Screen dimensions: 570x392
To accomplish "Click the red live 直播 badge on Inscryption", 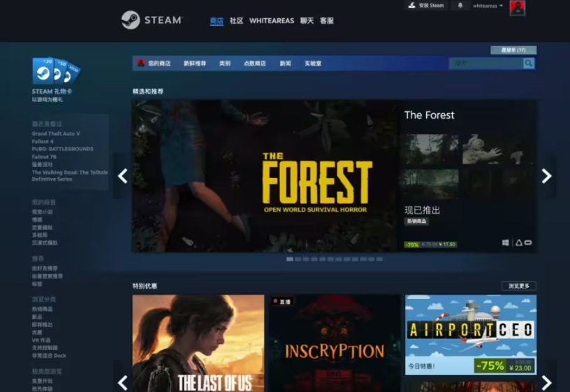I will 282,301.
